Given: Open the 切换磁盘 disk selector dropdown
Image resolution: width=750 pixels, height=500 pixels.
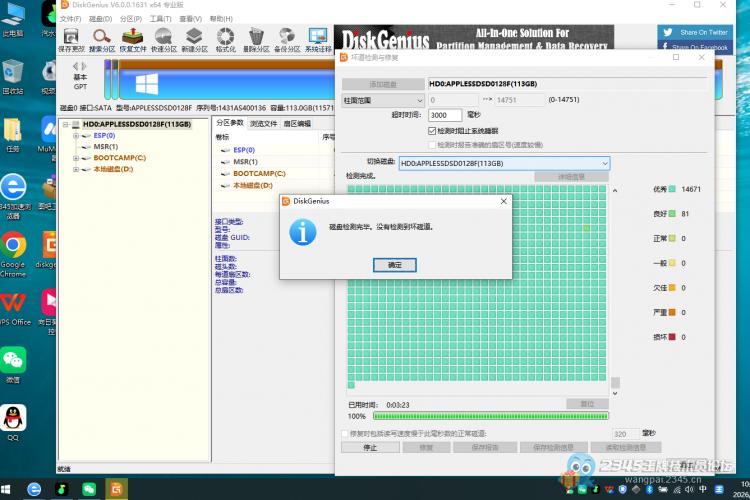Looking at the screenshot, I should tap(503, 163).
